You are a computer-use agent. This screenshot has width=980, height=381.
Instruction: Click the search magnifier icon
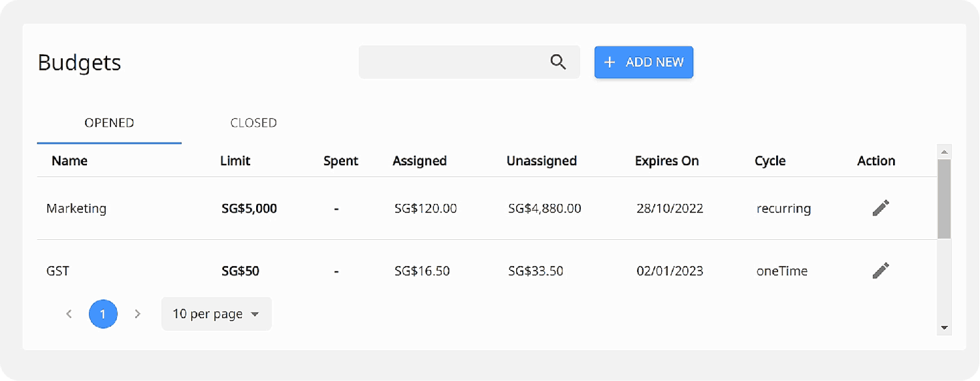(558, 61)
